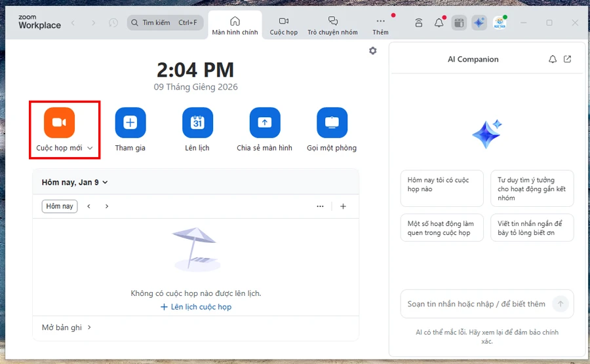Click the Tham gia join icon
This screenshot has width=590, height=364.
pos(130,122)
